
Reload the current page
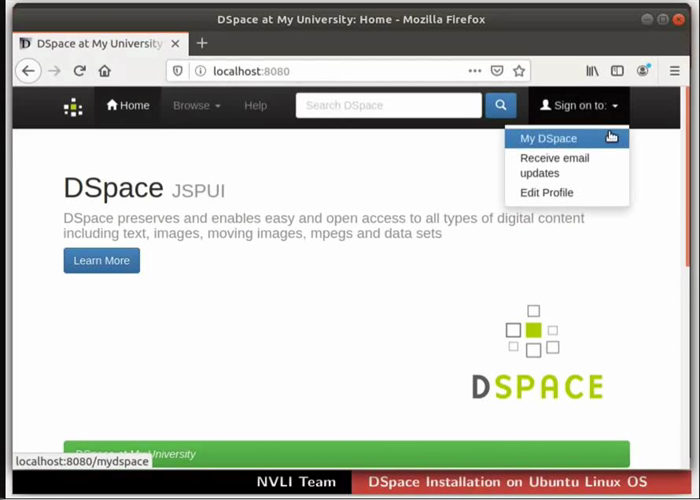click(x=80, y=71)
